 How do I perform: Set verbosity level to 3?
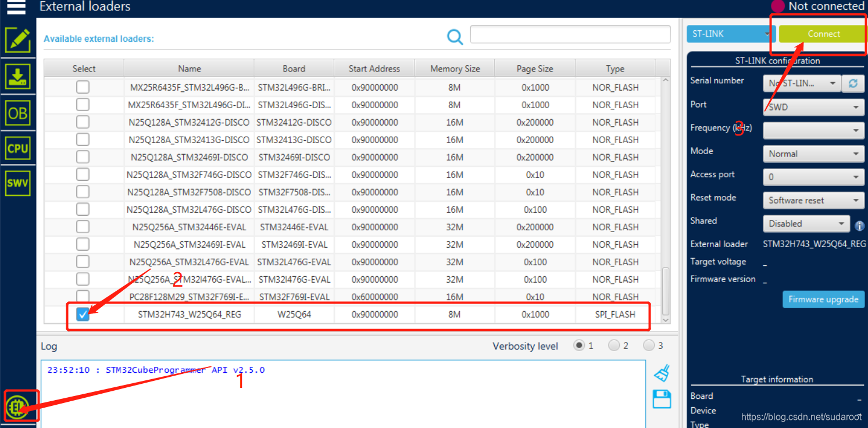pyautogui.click(x=649, y=345)
